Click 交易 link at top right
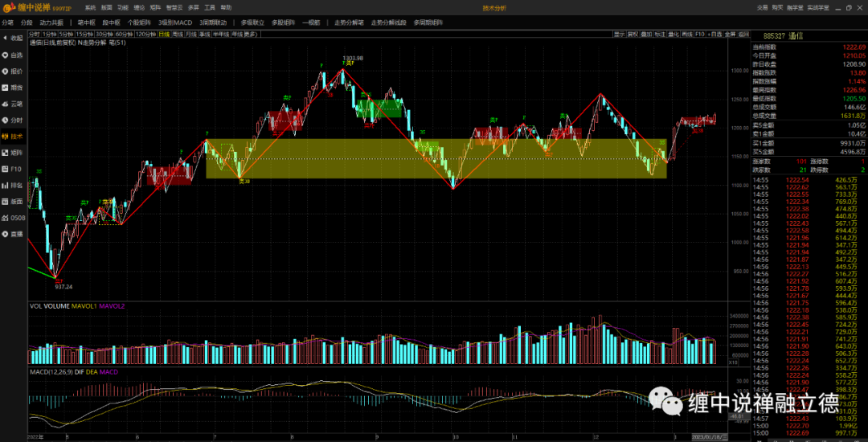The width and height of the screenshot is (868, 442). coord(762,8)
